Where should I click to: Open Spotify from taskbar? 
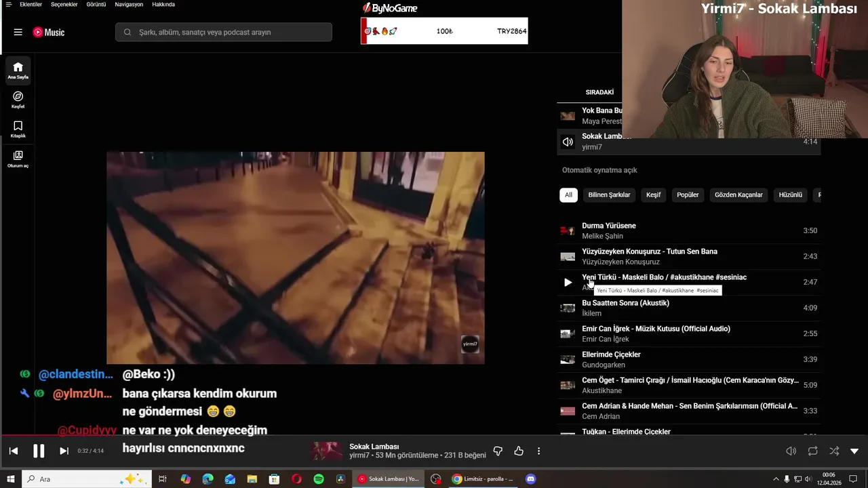tap(319, 479)
